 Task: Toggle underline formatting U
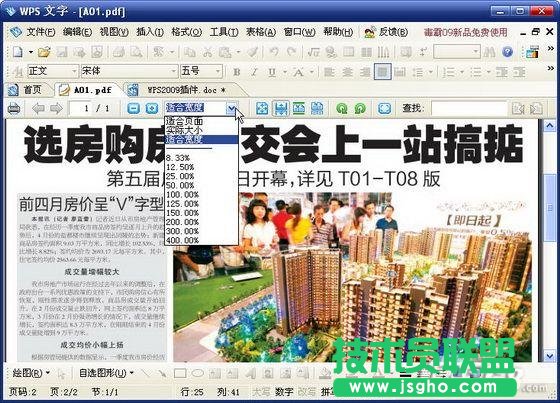coord(272,72)
